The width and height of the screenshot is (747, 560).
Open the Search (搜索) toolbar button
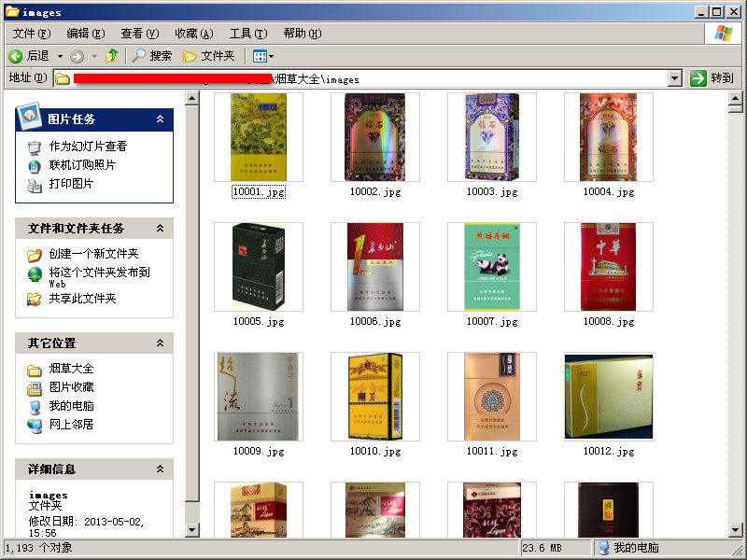click(x=152, y=56)
